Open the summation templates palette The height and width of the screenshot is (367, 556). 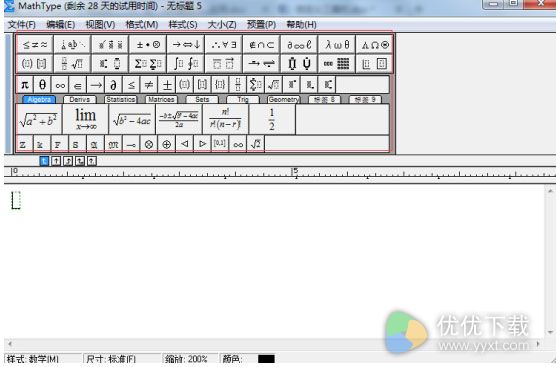pos(148,64)
